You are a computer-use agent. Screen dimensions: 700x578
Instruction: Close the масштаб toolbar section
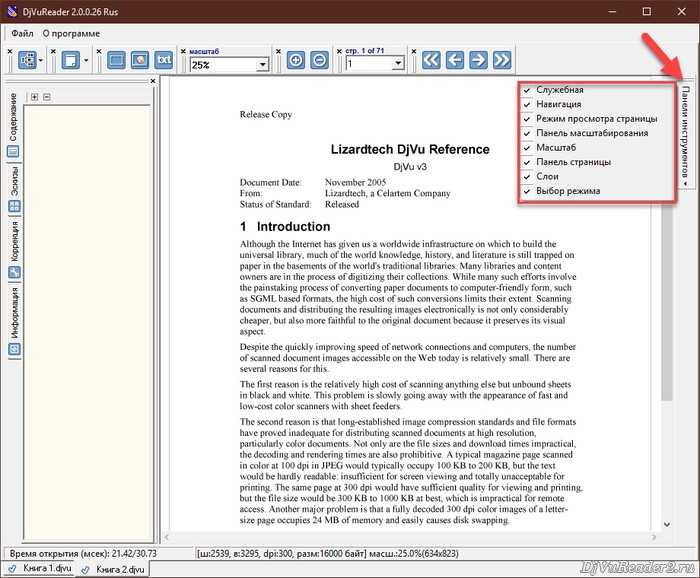point(183,52)
